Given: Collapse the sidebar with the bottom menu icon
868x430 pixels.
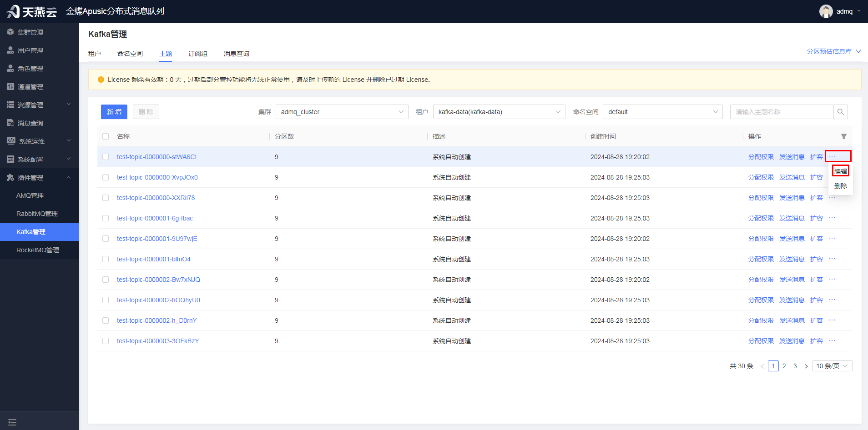Looking at the screenshot, I should coord(12,422).
